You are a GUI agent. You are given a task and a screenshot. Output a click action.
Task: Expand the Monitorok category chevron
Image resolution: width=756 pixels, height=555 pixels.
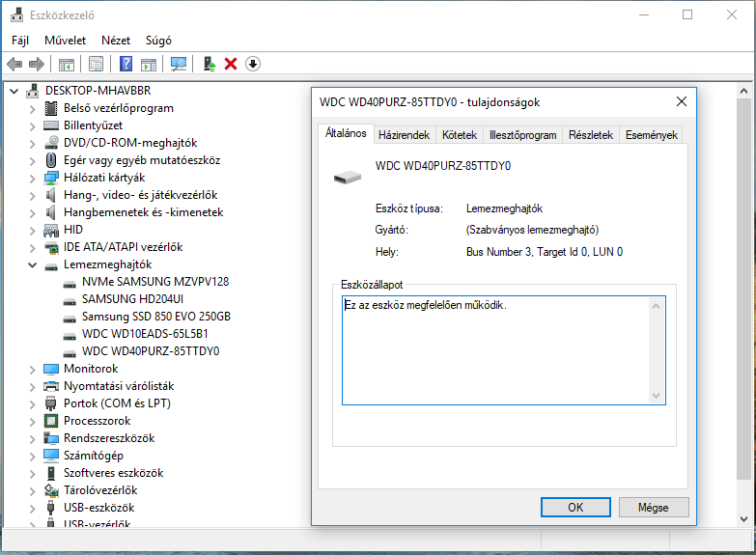pos(32,370)
